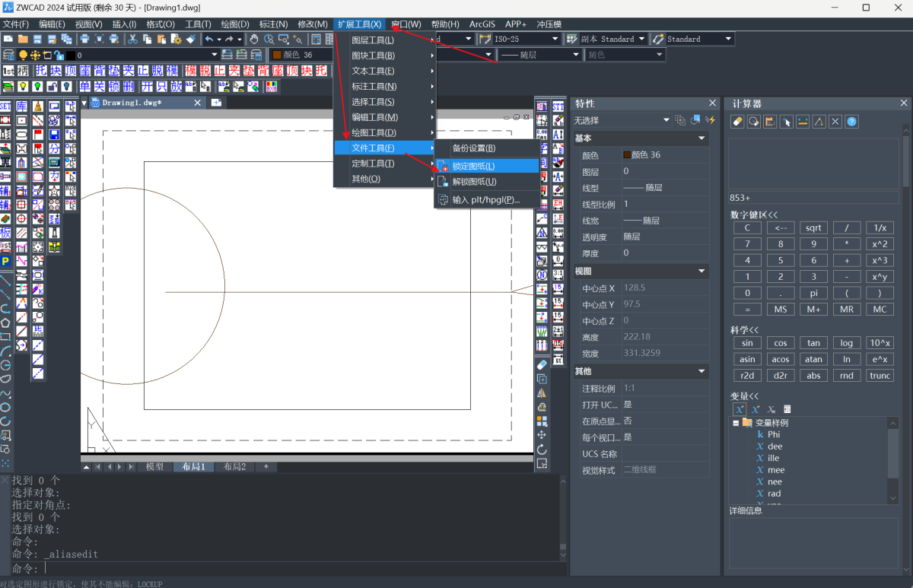Select the Polygon tool in draw toolbar
913x588 pixels.
click(6, 323)
